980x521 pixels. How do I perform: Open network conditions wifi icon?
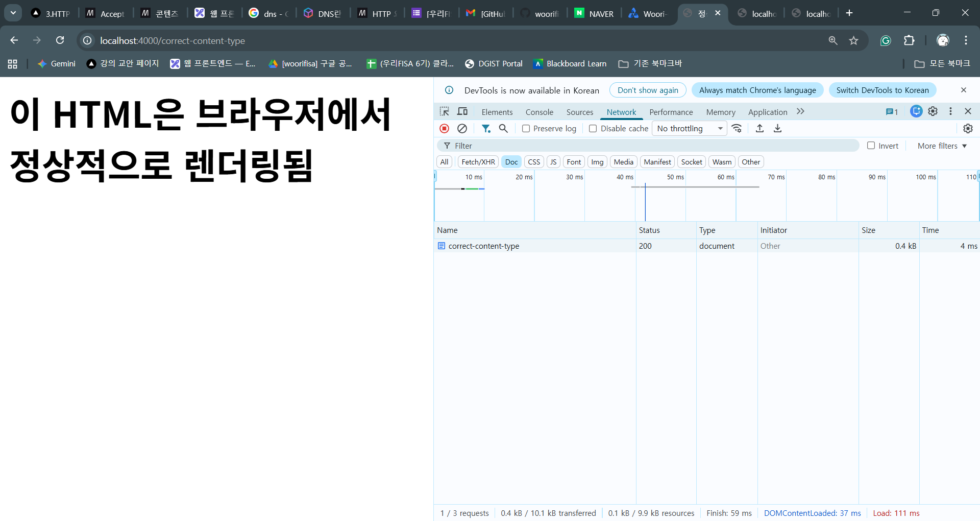(x=737, y=129)
